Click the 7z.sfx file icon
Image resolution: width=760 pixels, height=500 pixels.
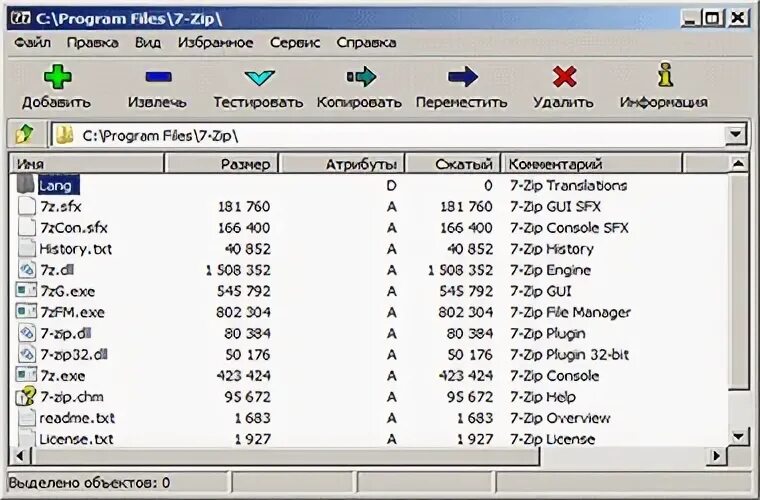(27, 206)
